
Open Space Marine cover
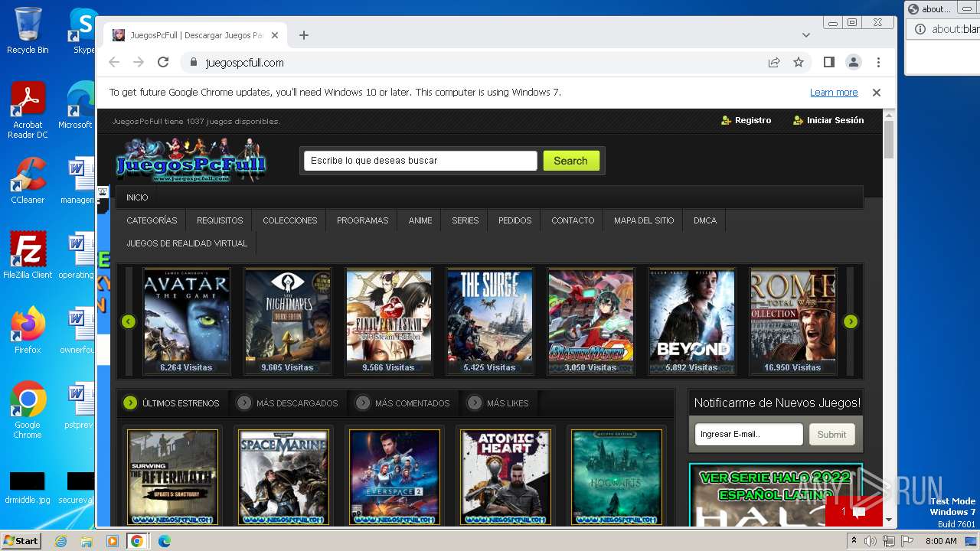click(284, 478)
